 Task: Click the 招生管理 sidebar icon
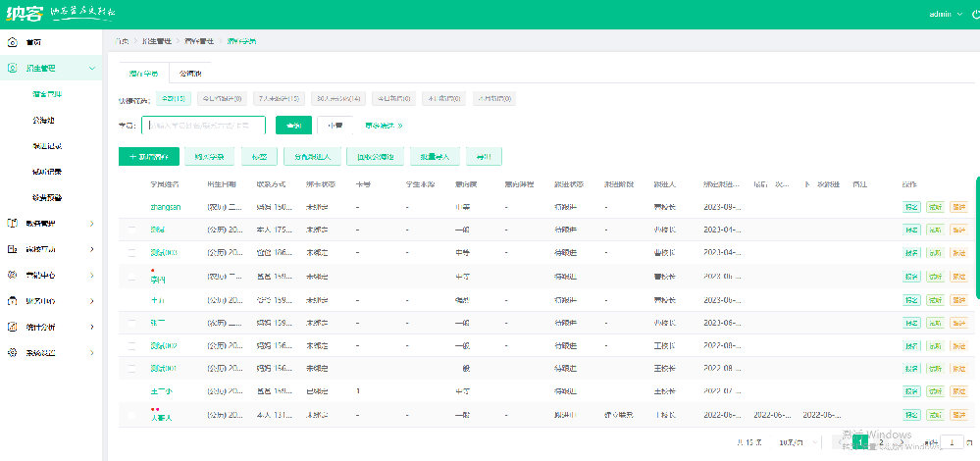pos(12,68)
